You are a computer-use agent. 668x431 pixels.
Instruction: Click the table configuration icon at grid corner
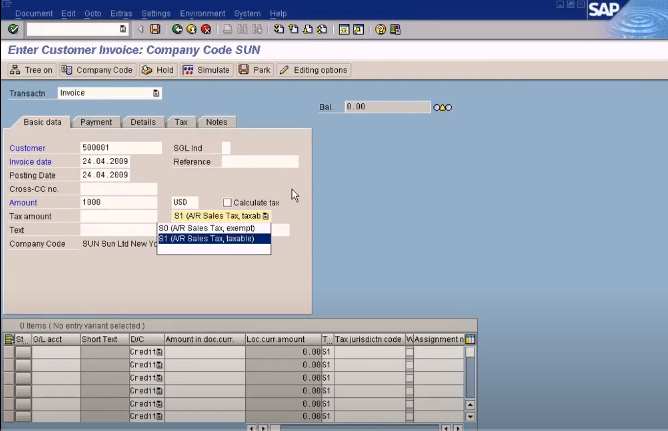(470, 339)
